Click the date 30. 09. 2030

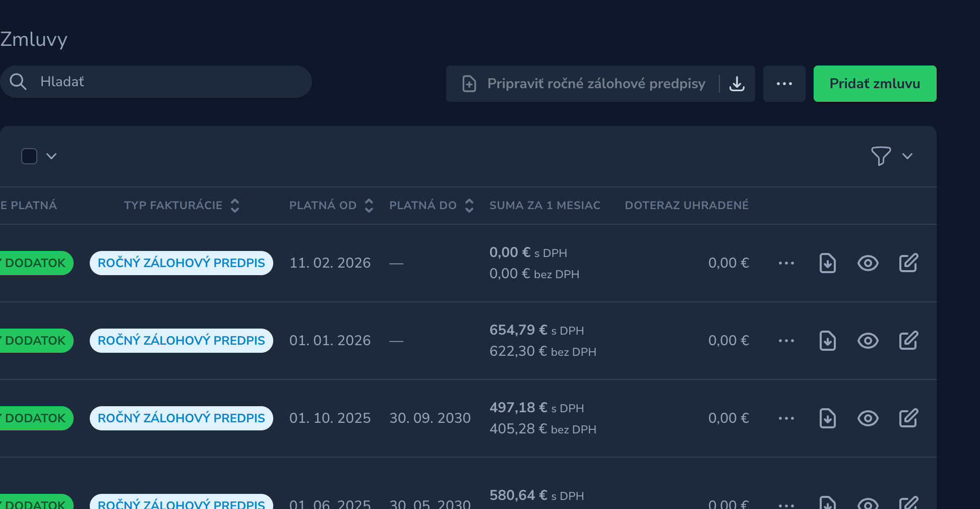(430, 418)
